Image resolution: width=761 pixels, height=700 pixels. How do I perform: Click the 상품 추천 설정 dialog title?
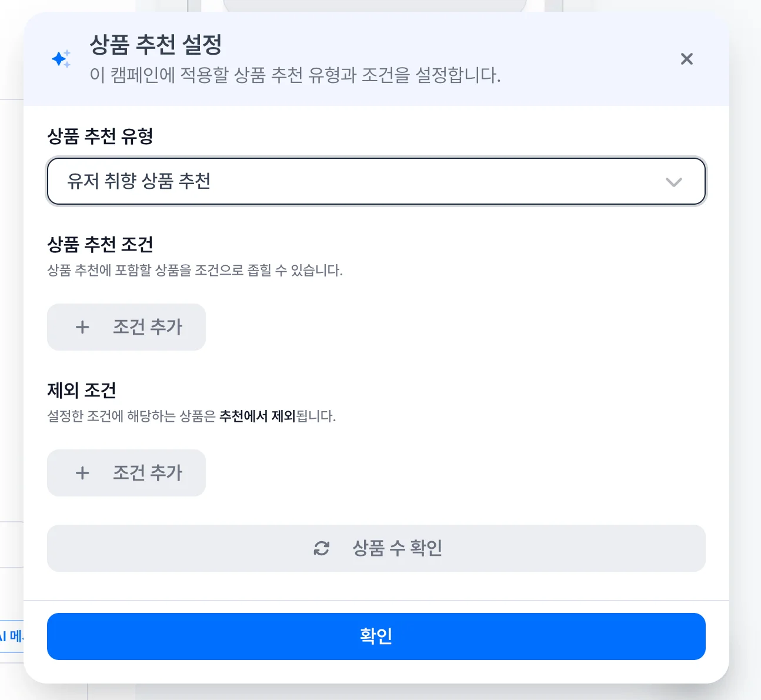tap(156, 45)
